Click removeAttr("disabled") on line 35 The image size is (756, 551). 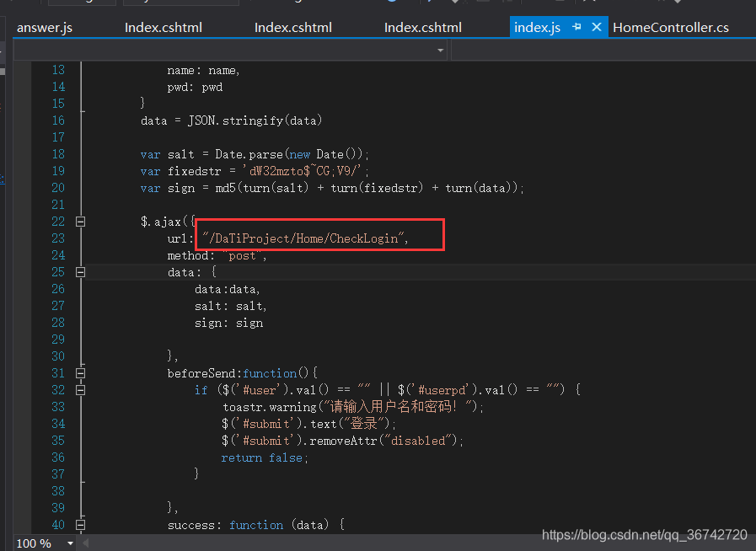[x=383, y=441]
